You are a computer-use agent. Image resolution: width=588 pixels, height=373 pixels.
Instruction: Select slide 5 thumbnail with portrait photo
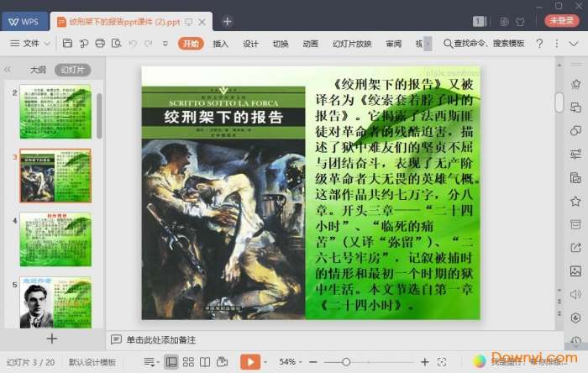click(x=55, y=302)
